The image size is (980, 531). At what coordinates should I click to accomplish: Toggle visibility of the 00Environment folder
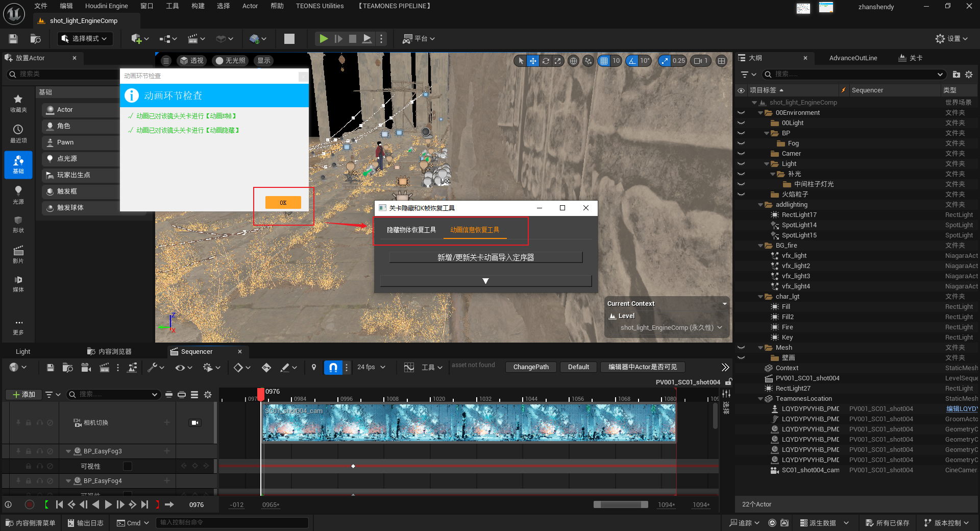(741, 113)
